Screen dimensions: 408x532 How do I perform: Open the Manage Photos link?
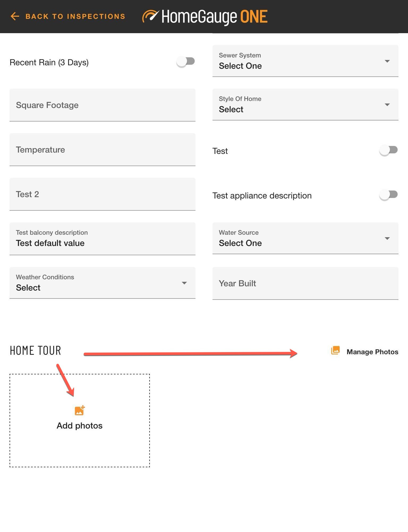click(372, 352)
